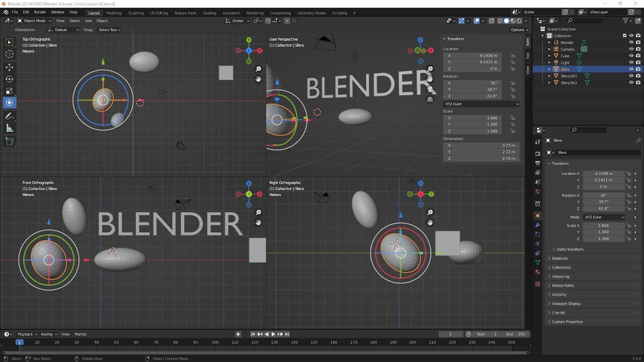Click the End frame field 250
The height and width of the screenshot is (362, 644).
coord(515,334)
